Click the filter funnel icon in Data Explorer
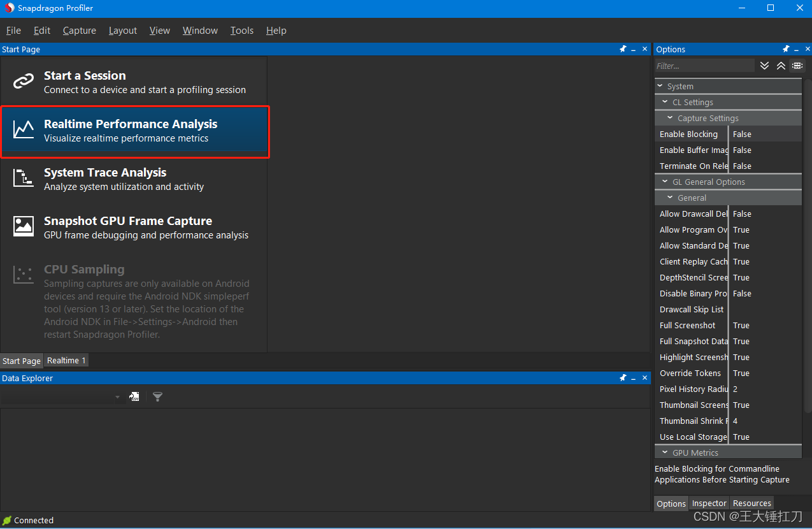Viewport: 812px width, 529px height. [158, 396]
